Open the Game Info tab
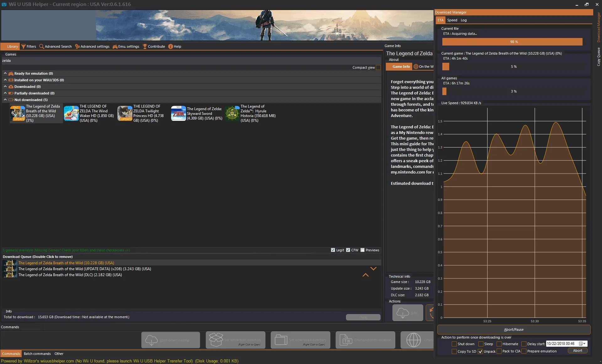 [399, 67]
